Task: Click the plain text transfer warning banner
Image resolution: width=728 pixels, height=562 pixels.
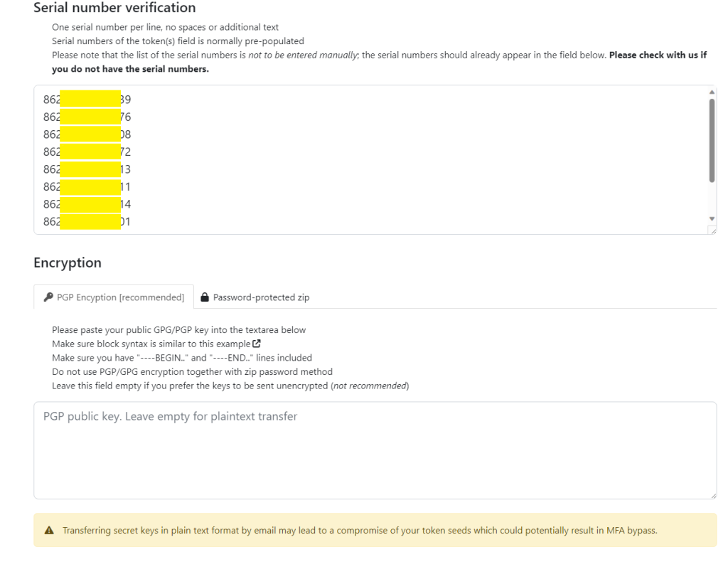Action: click(375, 531)
